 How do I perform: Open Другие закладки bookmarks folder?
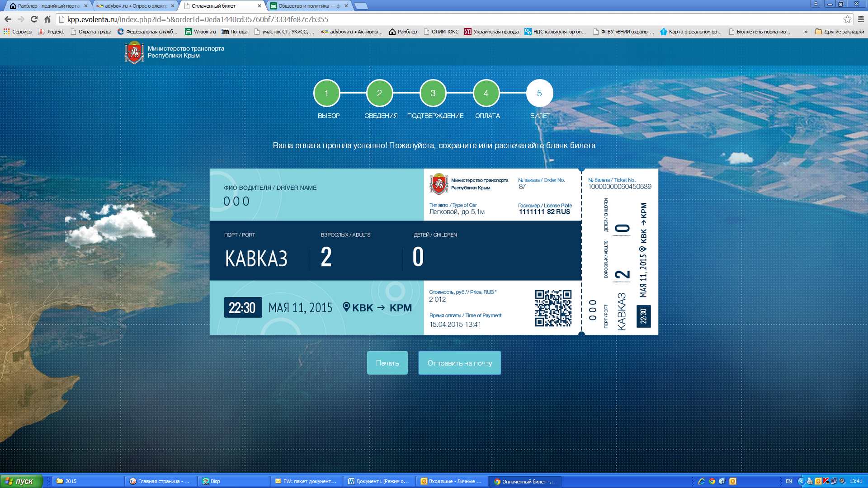click(x=840, y=32)
